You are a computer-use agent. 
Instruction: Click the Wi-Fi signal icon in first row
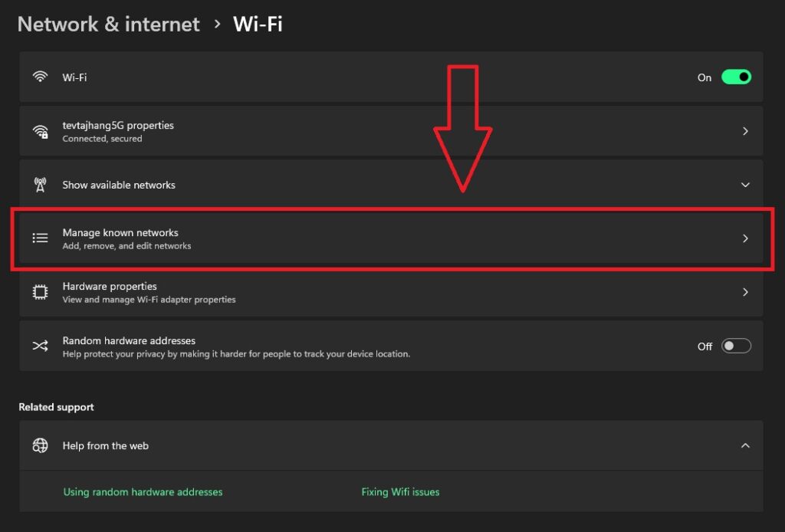40,77
